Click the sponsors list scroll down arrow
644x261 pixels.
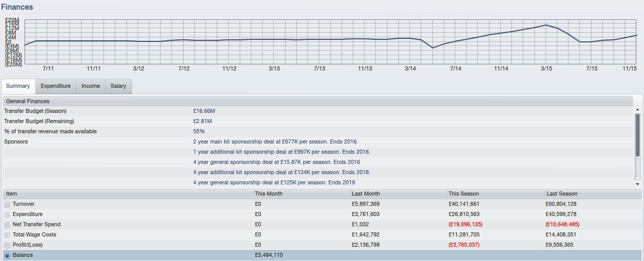click(637, 184)
